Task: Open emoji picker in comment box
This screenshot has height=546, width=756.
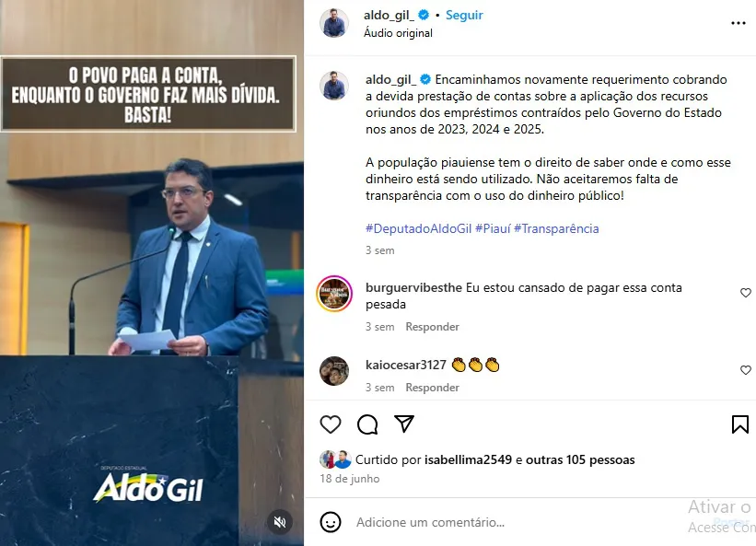Action: (331, 522)
